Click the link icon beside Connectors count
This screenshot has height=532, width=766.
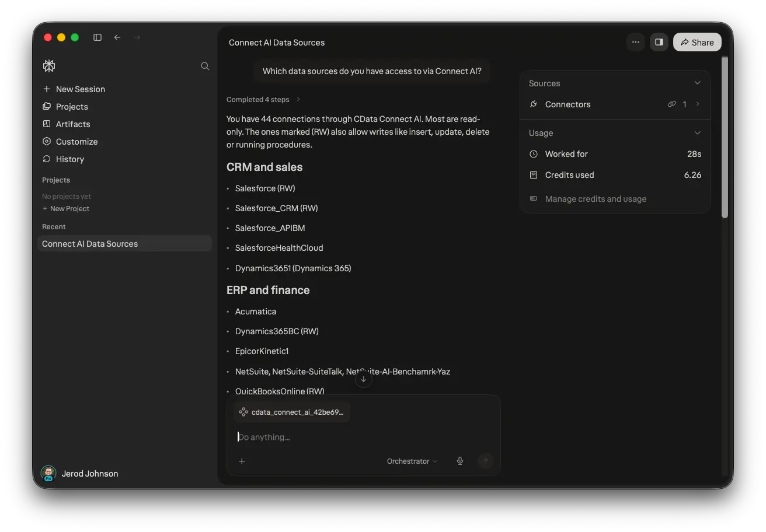point(672,104)
